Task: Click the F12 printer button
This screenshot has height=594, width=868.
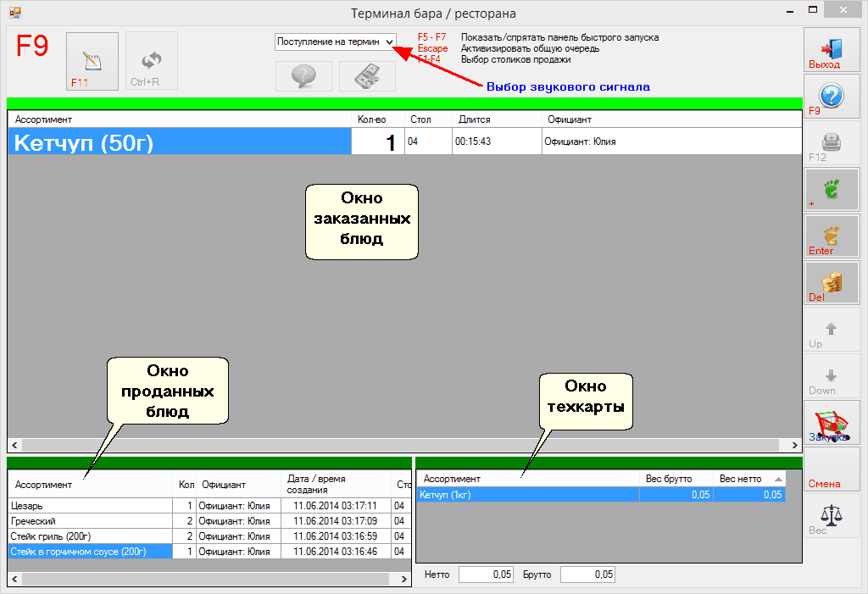Action: [832, 142]
